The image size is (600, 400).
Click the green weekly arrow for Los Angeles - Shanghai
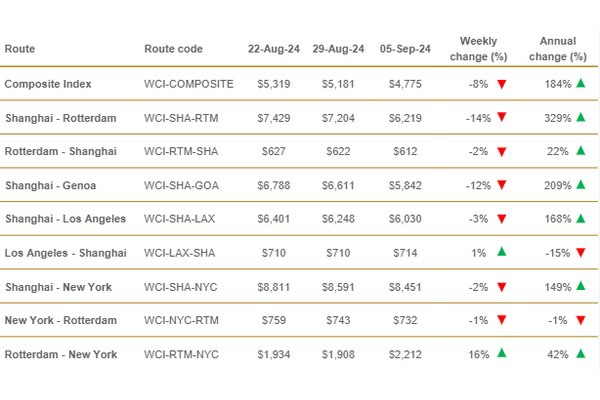pos(501,253)
